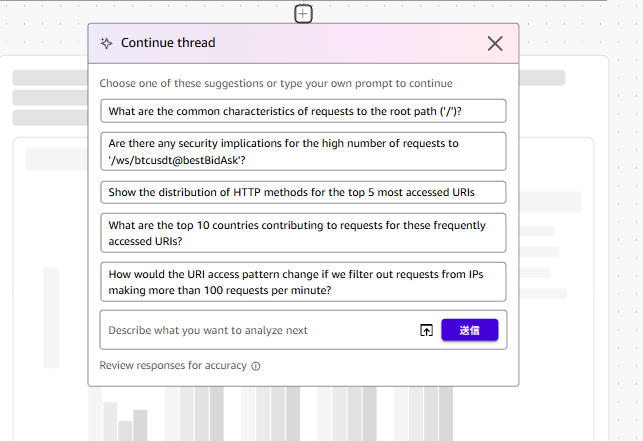
Task: Click the info icon next to accuracy notice
Action: [x=256, y=366]
